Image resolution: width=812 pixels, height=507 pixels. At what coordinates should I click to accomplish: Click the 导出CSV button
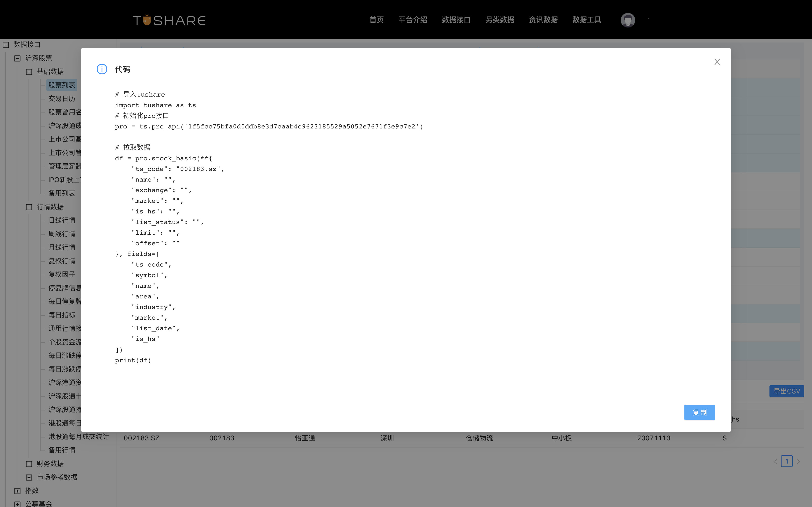(786, 391)
